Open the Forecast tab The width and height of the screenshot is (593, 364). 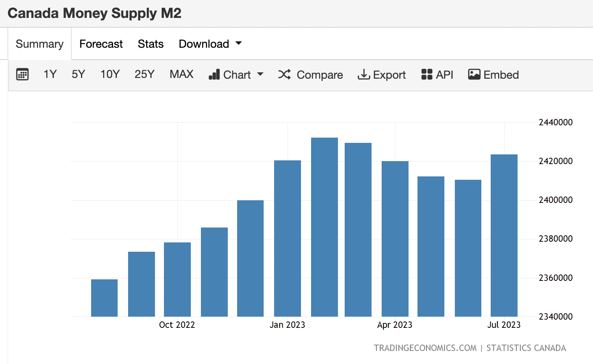[101, 44]
